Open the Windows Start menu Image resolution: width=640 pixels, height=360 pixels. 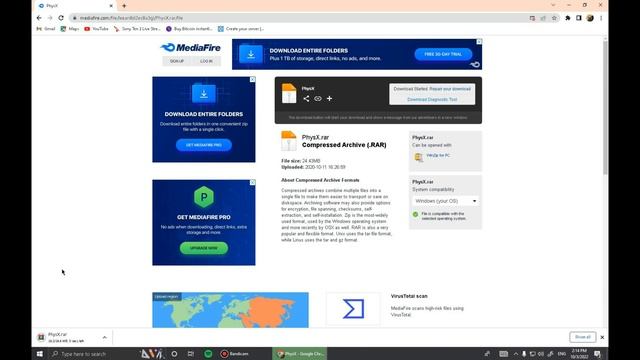[40, 354]
